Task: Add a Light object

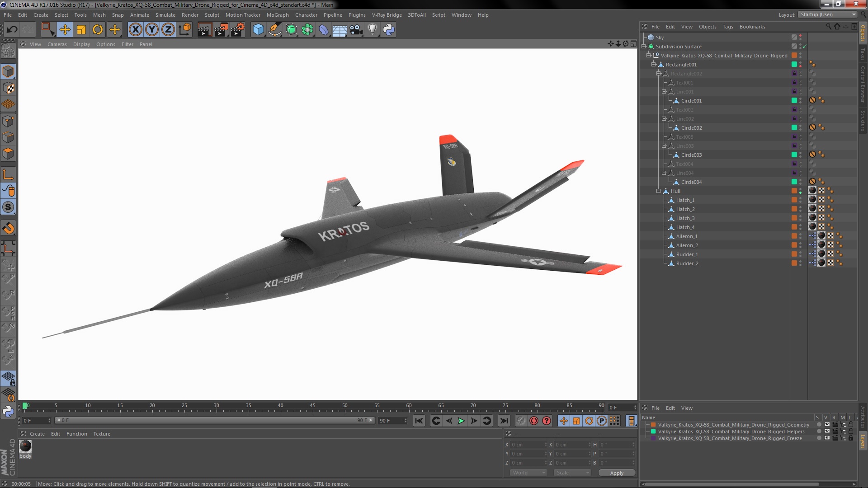Action: point(373,30)
